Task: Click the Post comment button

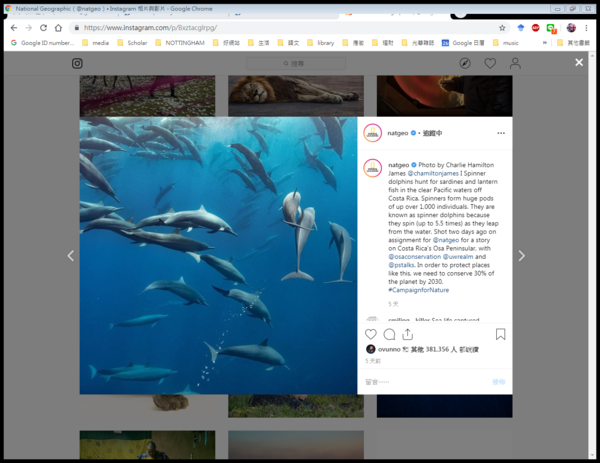Action: tap(499, 381)
